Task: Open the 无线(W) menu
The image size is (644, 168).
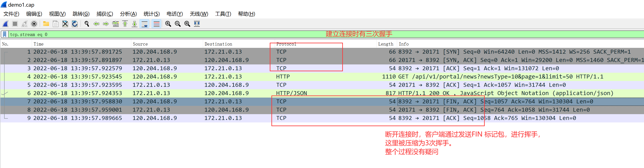Action: (199, 14)
